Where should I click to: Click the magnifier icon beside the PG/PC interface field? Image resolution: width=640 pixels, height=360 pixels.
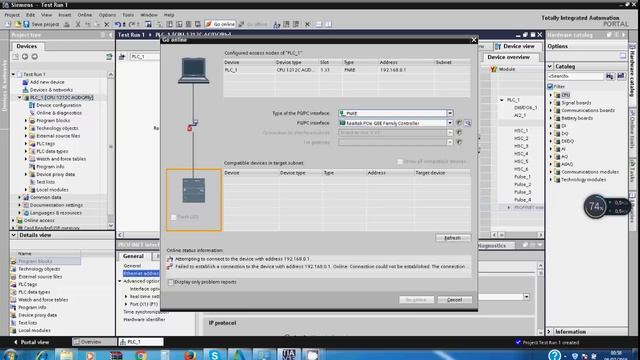coord(468,123)
